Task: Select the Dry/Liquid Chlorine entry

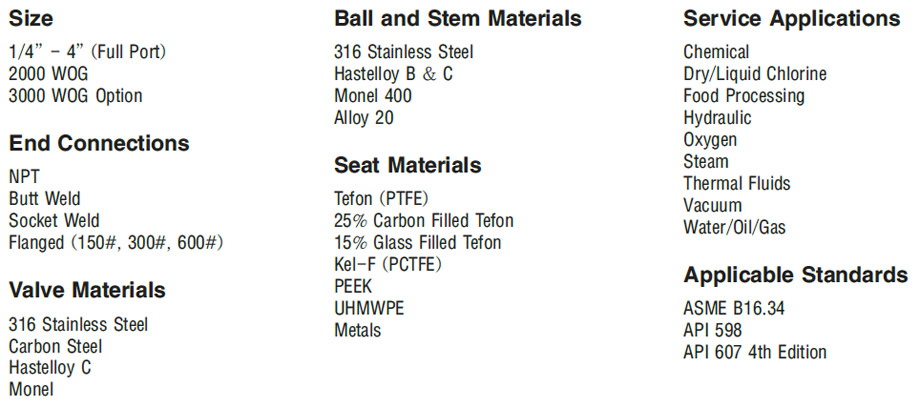Action: coord(755,74)
